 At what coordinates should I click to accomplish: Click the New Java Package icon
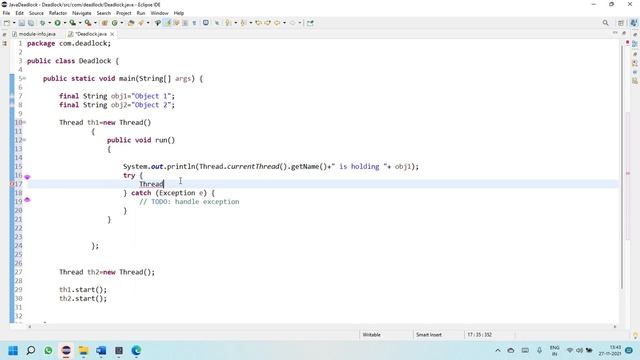104,23
